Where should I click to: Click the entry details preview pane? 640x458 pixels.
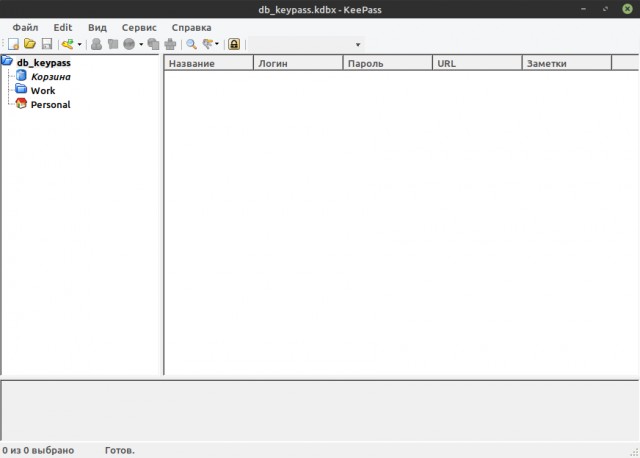(320, 410)
